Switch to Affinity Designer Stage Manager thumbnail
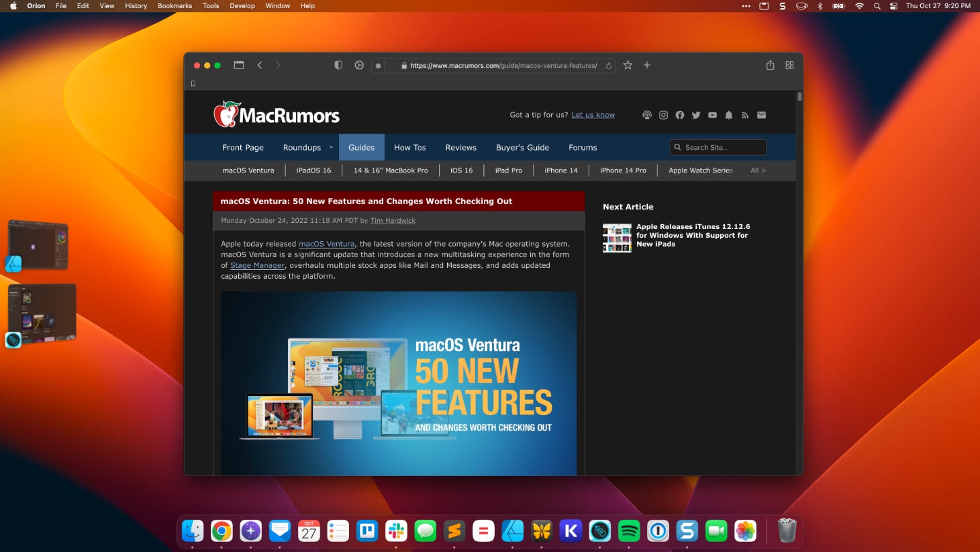The height and width of the screenshot is (552, 980). [x=38, y=244]
